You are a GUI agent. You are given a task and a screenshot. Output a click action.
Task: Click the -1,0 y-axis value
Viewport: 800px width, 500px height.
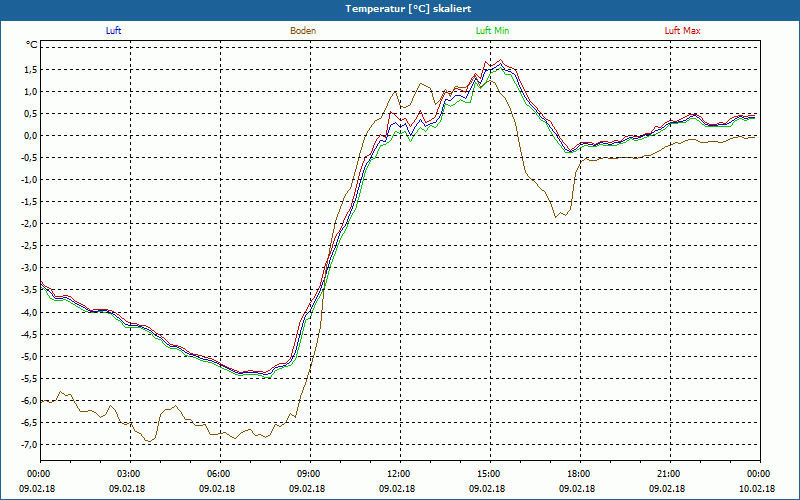pos(29,180)
